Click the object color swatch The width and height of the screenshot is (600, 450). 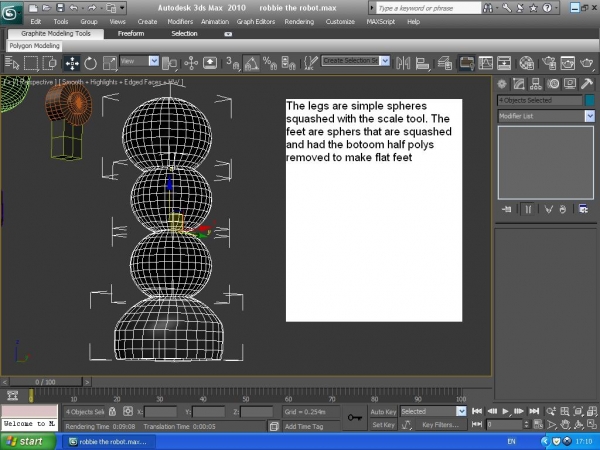590,100
